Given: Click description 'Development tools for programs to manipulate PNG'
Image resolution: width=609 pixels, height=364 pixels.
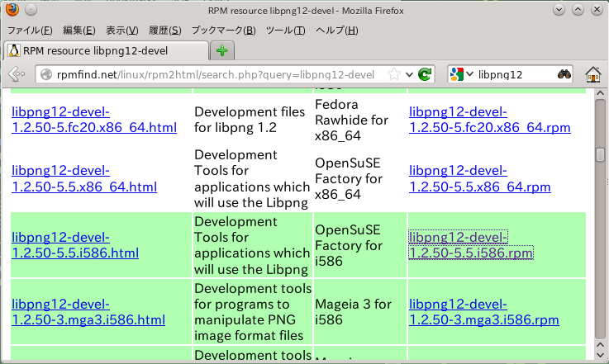Looking at the screenshot, I should (x=253, y=312).
